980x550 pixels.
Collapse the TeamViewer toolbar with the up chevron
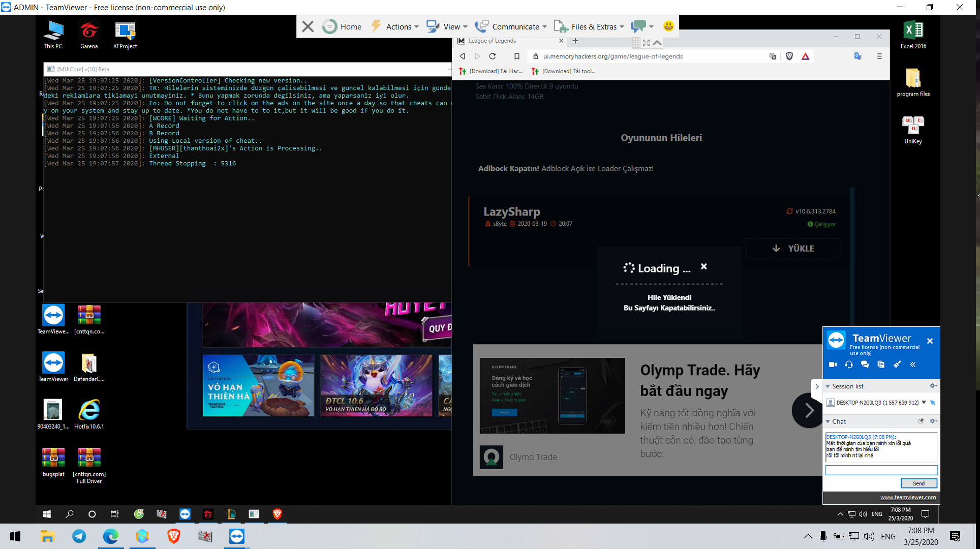click(x=657, y=43)
